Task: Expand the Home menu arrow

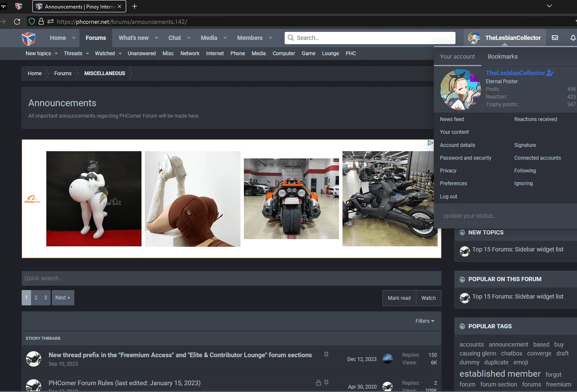Action: (74, 38)
